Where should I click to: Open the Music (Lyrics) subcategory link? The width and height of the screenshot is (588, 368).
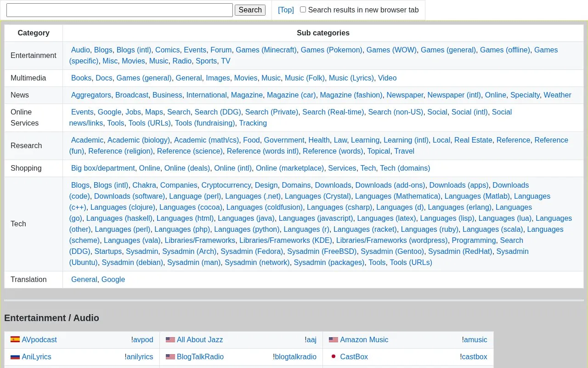tap(351, 78)
